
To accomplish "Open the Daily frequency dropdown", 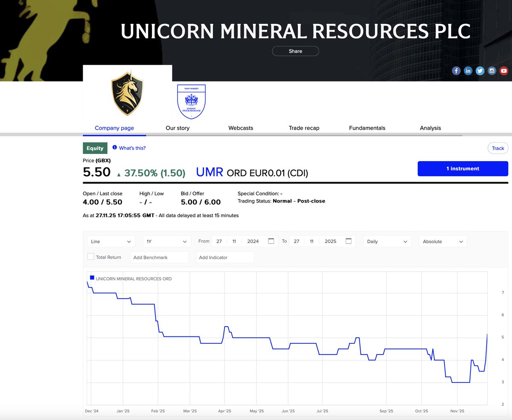I will [387, 241].
